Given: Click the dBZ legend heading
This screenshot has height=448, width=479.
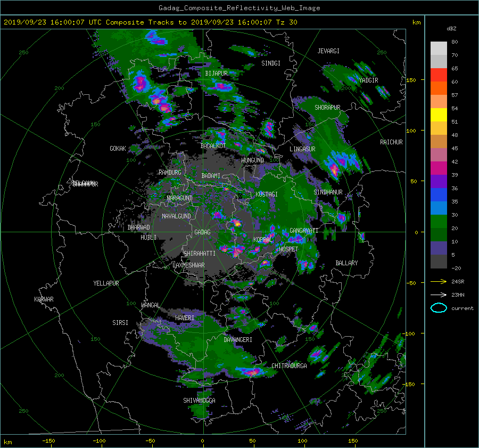Looking at the screenshot, I should click(451, 28).
